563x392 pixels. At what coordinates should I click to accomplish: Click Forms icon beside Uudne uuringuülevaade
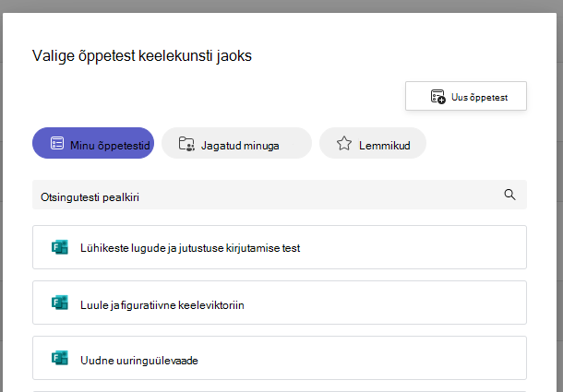[60, 358]
